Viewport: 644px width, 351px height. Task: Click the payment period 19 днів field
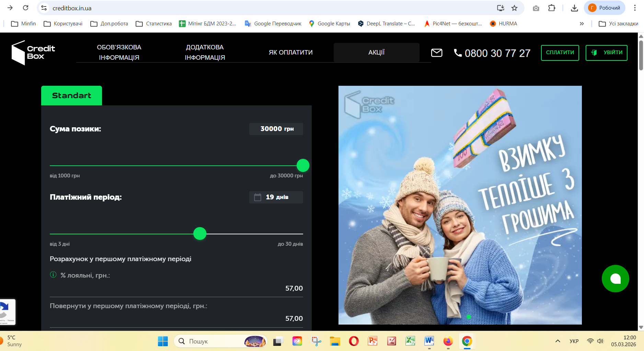click(x=276, y=197)
